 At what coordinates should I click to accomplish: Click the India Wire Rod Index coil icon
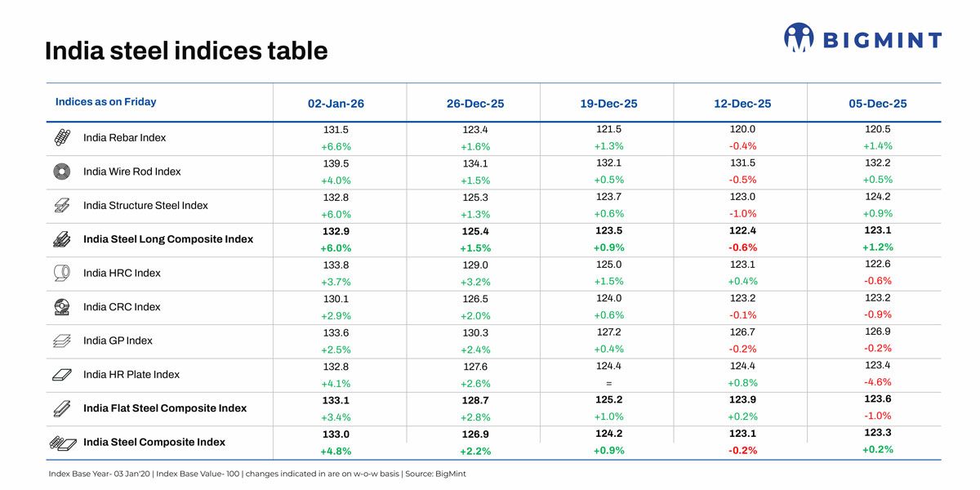click(61, 171)
